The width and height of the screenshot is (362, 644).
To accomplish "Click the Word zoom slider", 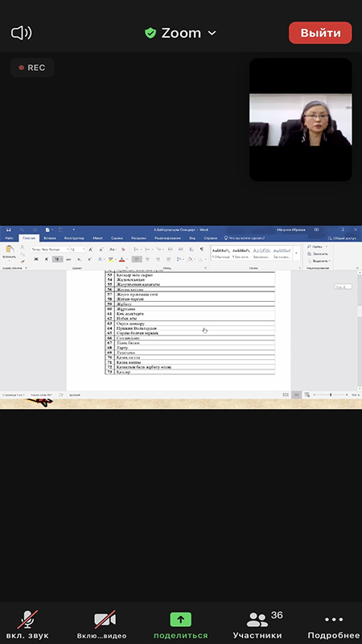I will coord(331,394).
